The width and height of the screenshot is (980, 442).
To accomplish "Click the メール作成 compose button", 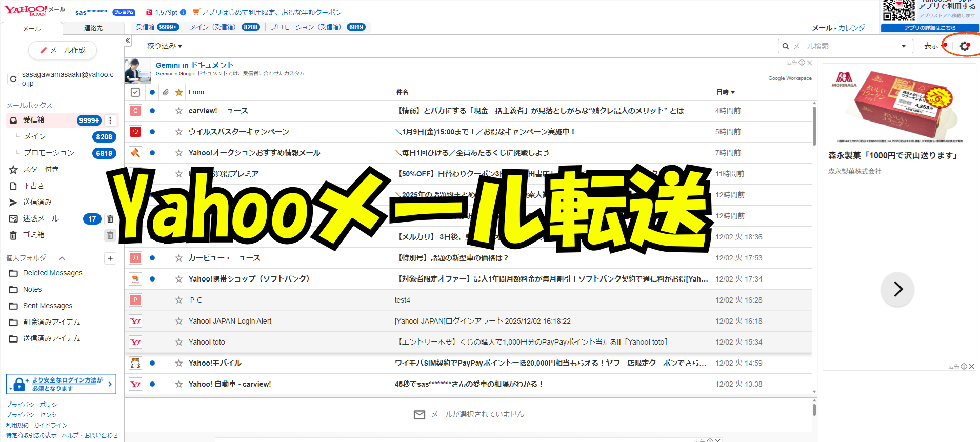I will coord(63,50).
